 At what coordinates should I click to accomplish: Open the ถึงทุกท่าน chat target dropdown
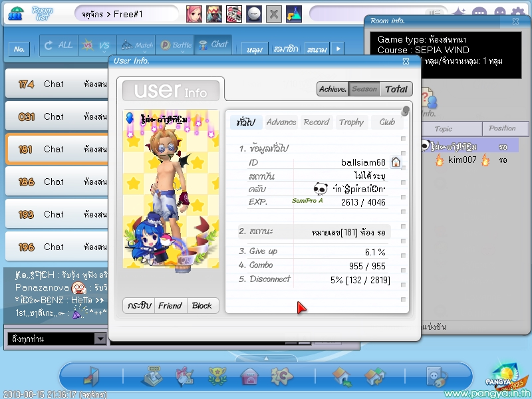(x=100, y=338)
